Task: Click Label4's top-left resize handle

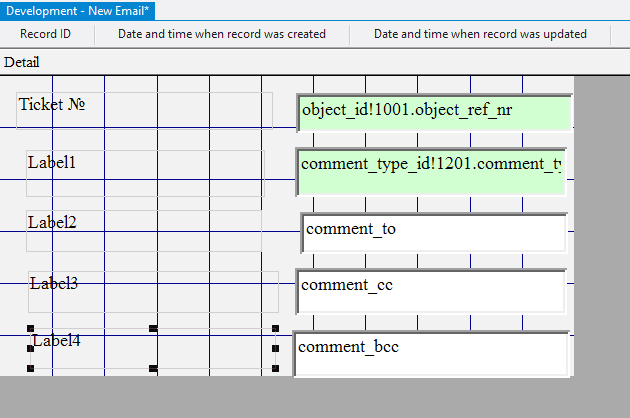Action: (x=30, y=328)
